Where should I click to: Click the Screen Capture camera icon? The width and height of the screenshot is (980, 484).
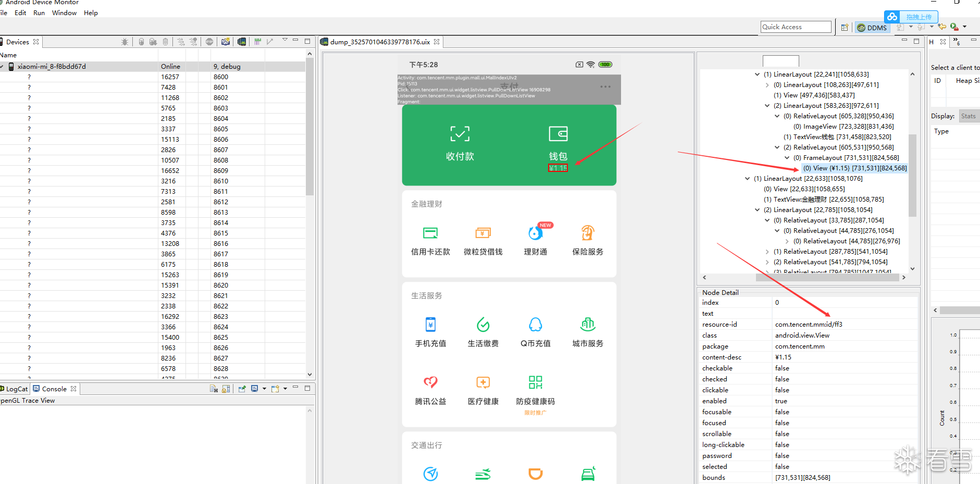pos(226,42)
